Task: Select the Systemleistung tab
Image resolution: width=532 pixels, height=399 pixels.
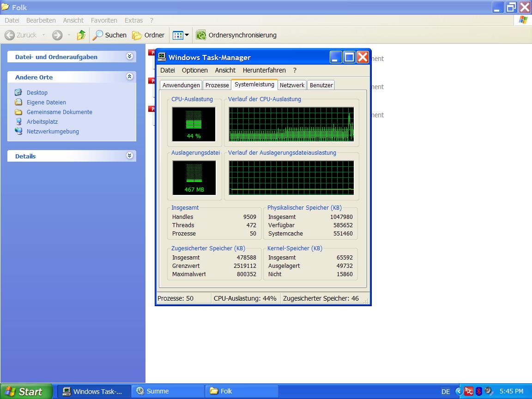Action: pos(254,85)
